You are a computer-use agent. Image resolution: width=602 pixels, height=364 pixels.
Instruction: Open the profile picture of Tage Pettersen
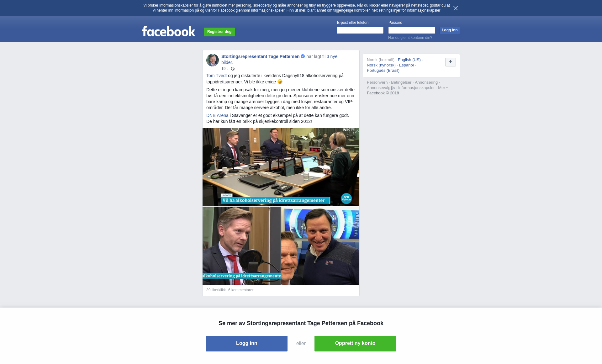coord(213,60)
